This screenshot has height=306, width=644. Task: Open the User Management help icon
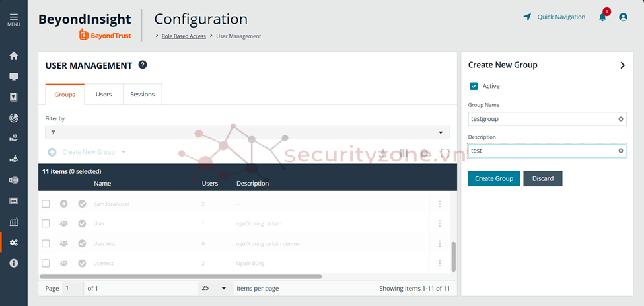[x=143, y=65]
